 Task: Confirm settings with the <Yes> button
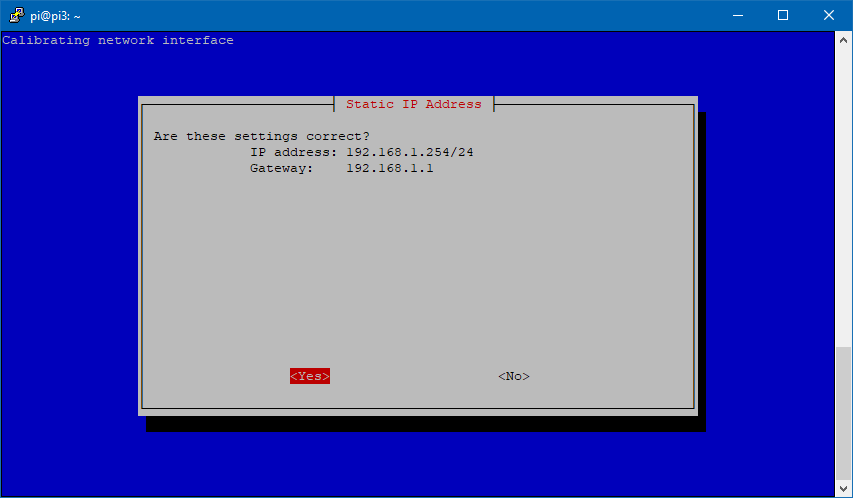310,376
